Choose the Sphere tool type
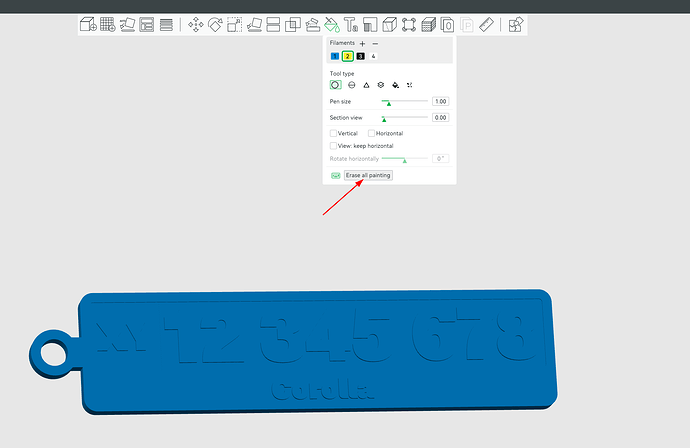This screenshot has width=690, height=448. (x=351, y=85)
